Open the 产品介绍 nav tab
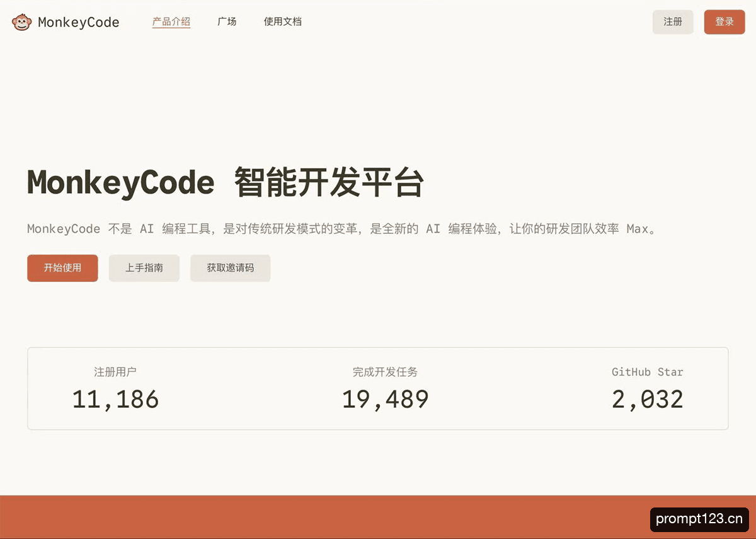Viewport: 756px width, 539px height. (171, 22)
